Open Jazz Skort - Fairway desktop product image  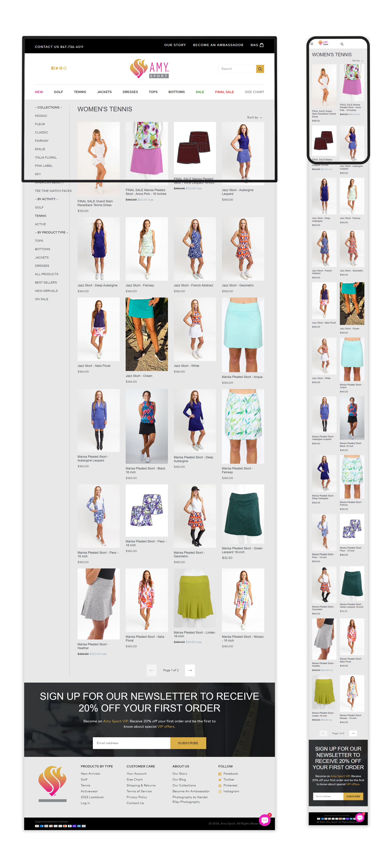click(146, 249)
